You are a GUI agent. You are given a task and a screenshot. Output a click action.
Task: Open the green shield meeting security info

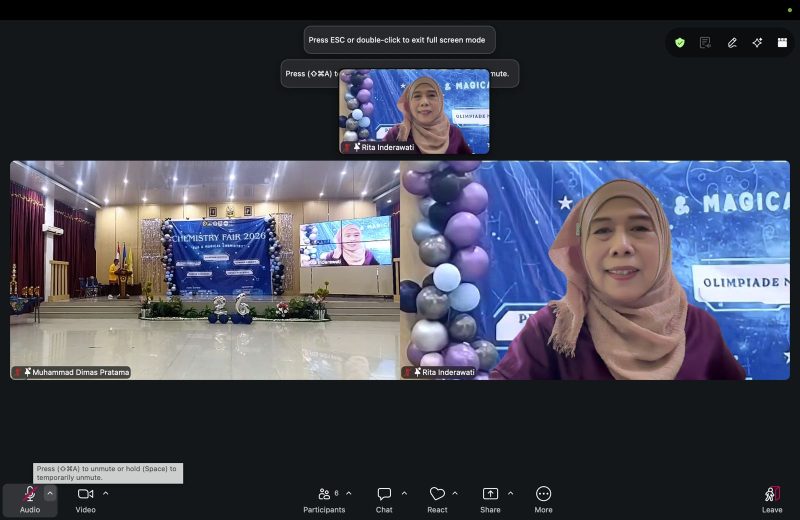coord(680,43)
